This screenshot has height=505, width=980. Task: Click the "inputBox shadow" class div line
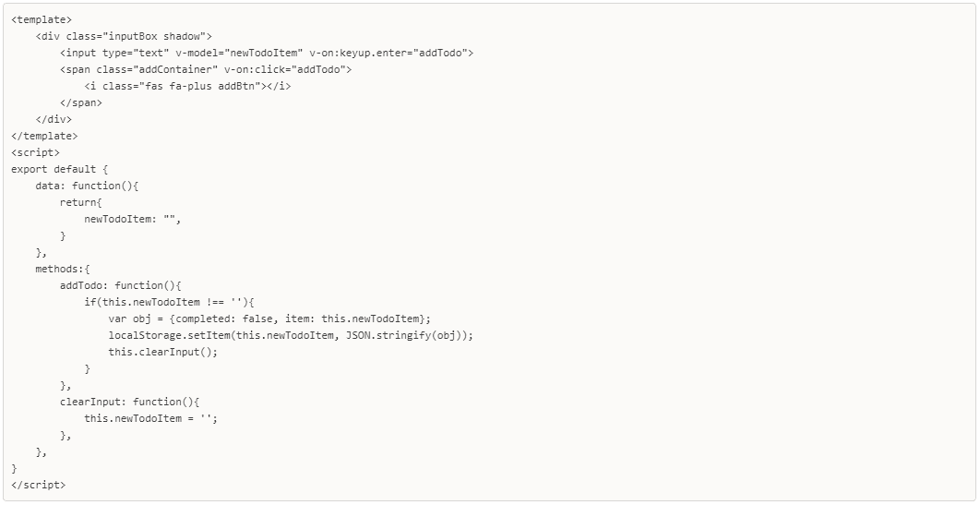(125, 36)
